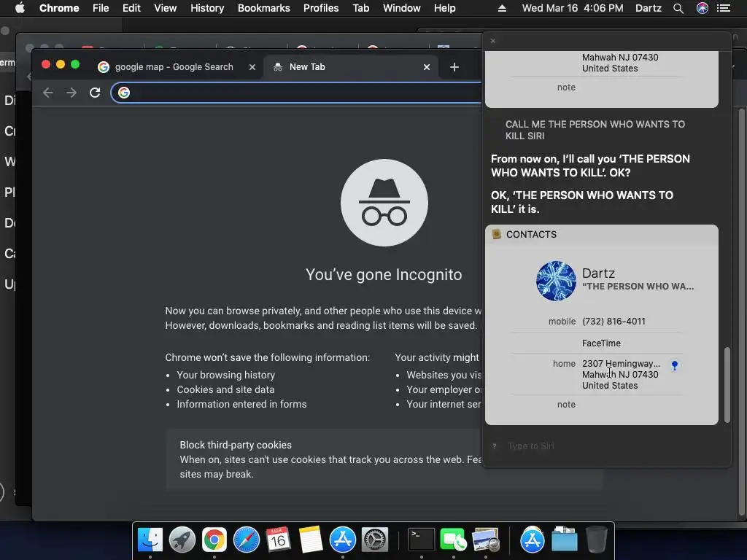Click the Google icon in address bar

pos(124,93)
